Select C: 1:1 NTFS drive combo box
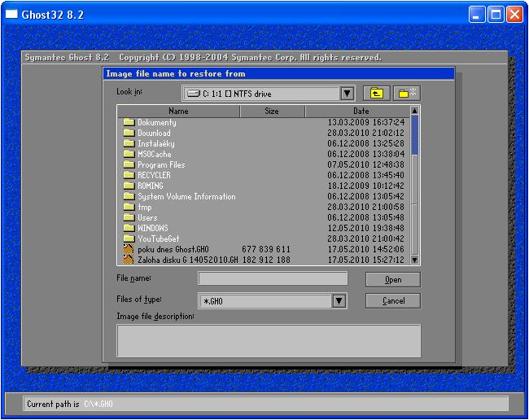 tap(269, 94)
